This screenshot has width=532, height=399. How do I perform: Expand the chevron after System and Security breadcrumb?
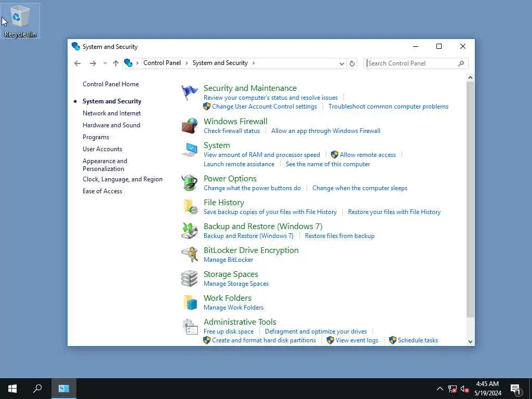click(254, 63)
